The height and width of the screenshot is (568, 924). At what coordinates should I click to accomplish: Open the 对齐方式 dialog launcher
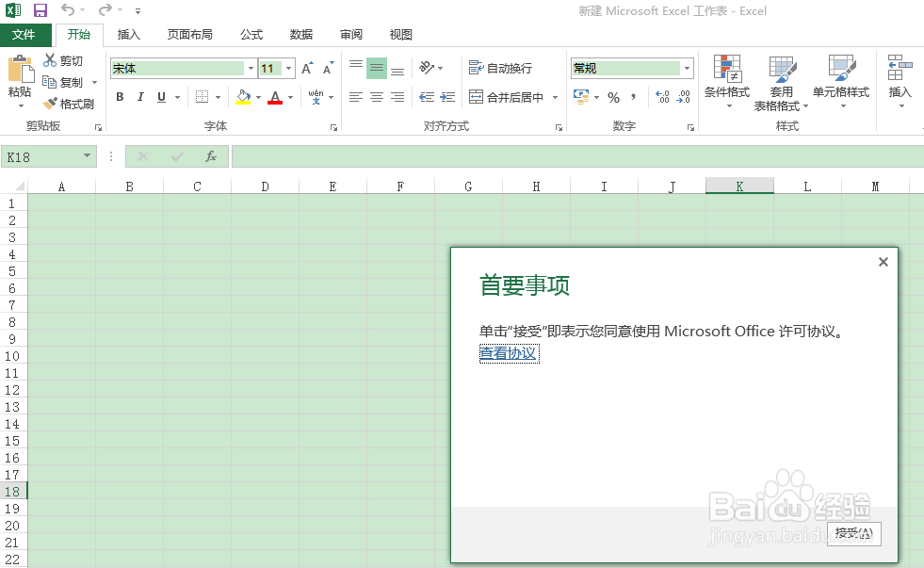[x=559, y=127]
